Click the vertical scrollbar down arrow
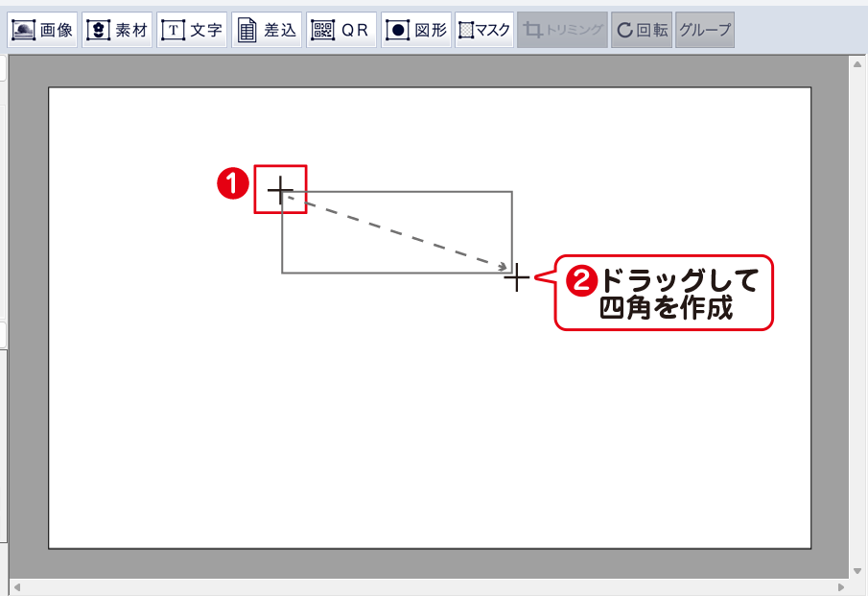 click(x=856, y=569)
